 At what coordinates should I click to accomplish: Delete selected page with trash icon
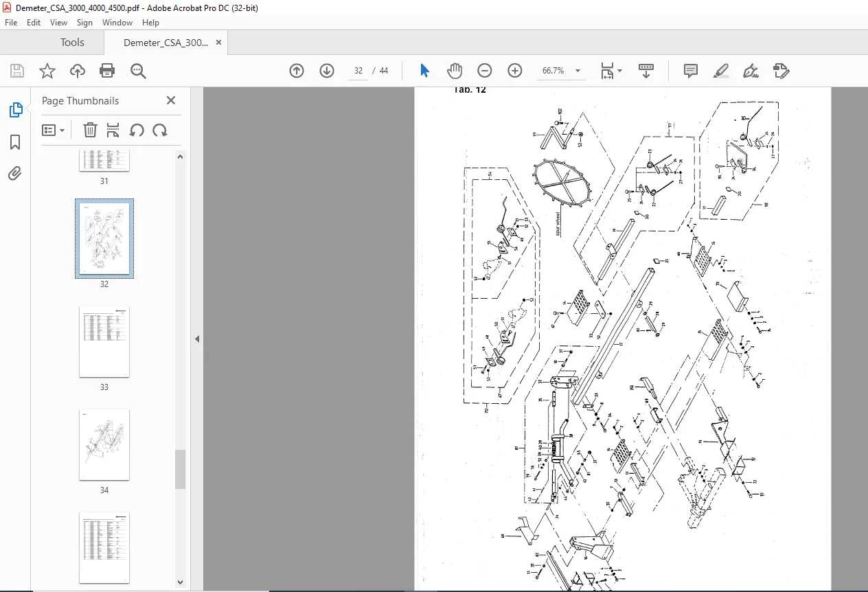(91, 130)
